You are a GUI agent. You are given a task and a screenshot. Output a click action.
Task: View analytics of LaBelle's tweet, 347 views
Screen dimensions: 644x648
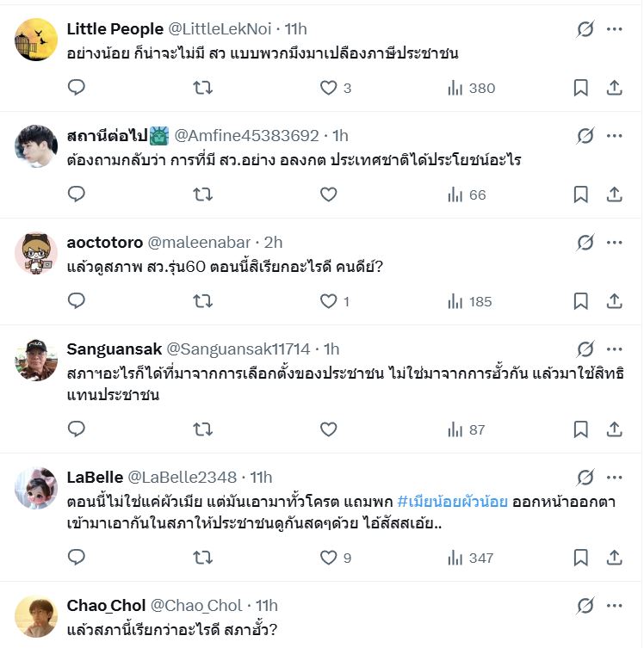click(471, 558)
